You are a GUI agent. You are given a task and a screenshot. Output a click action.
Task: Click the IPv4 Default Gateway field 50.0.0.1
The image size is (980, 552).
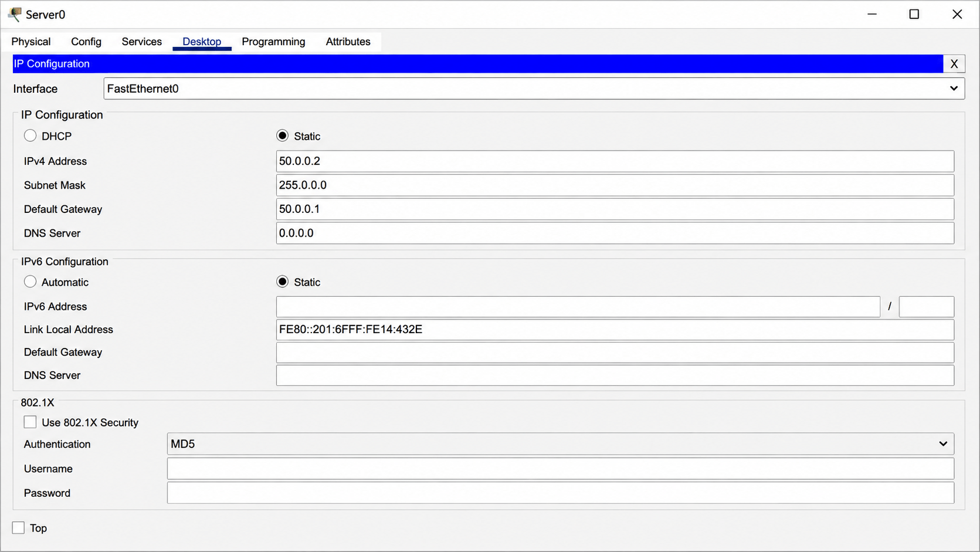(615, 209)
